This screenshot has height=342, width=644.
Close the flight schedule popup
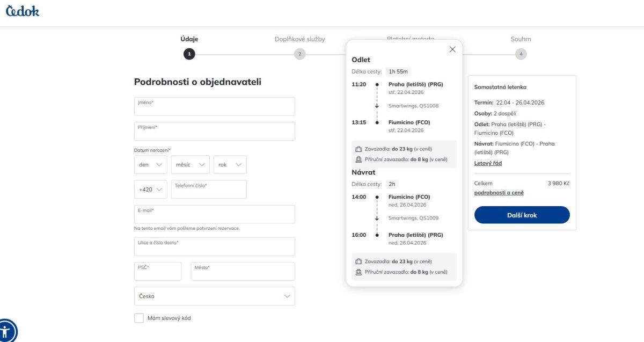(452, 49)
